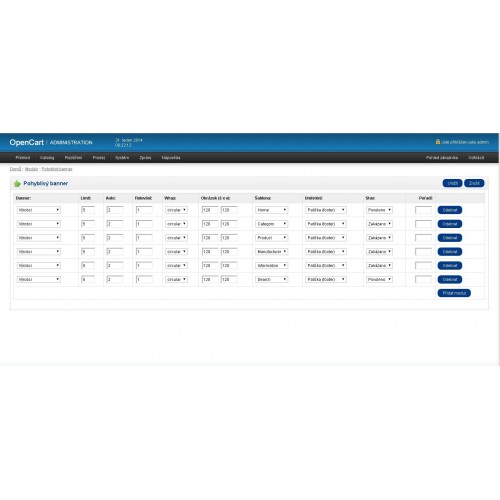Click the Přidat modul button

tap(454, 293)
